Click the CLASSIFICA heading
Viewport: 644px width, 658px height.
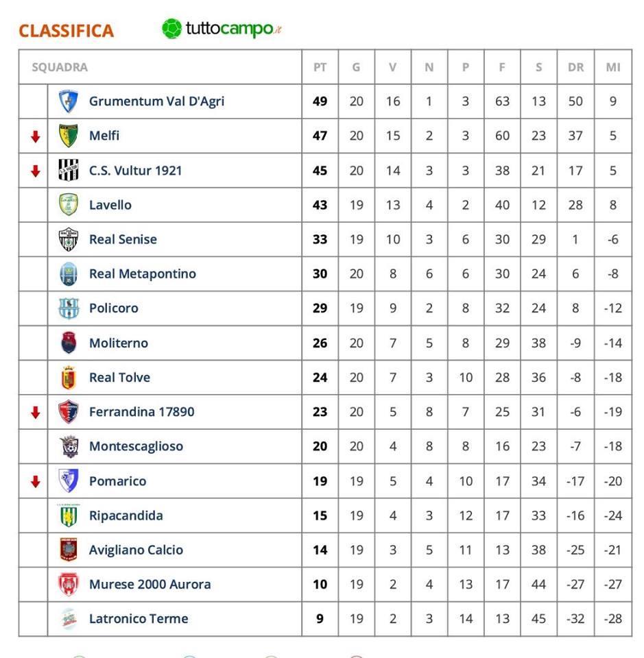(x=66, y=31)
